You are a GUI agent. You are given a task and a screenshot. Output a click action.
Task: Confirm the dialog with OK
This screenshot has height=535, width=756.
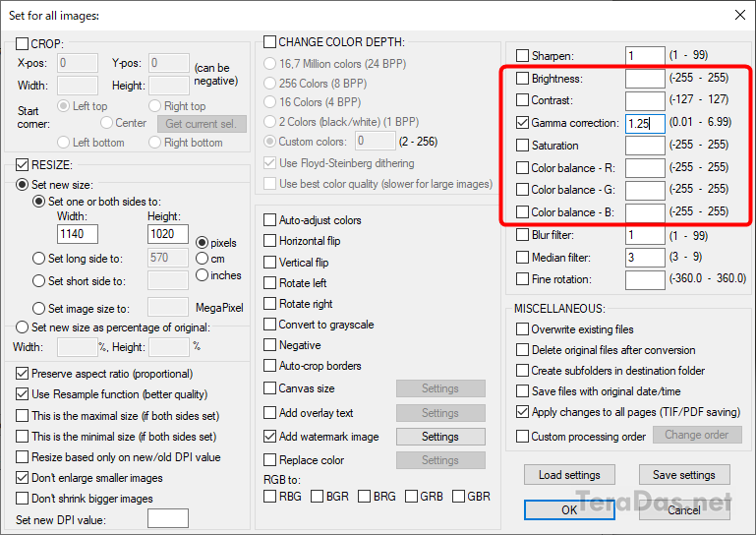569,509
